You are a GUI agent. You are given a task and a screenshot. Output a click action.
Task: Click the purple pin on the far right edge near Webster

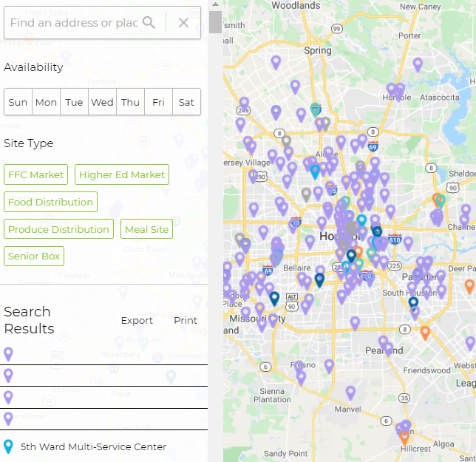pos(470,343)
